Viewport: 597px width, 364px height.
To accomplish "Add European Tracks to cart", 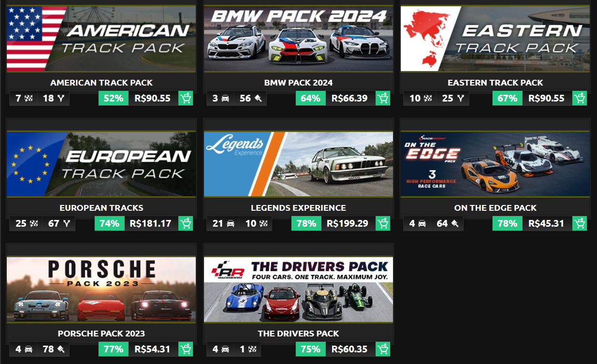I will click(x=186, y=223).
